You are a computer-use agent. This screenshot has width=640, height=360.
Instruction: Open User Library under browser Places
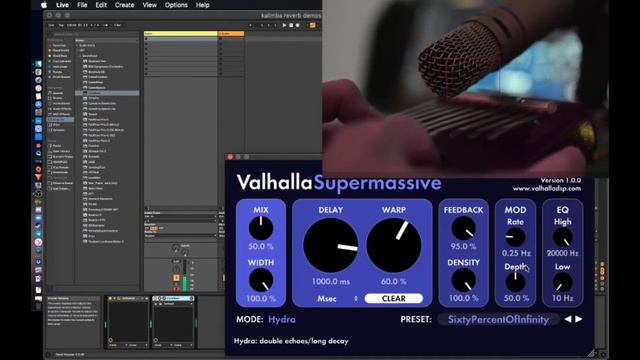click(x=60, y=151)
